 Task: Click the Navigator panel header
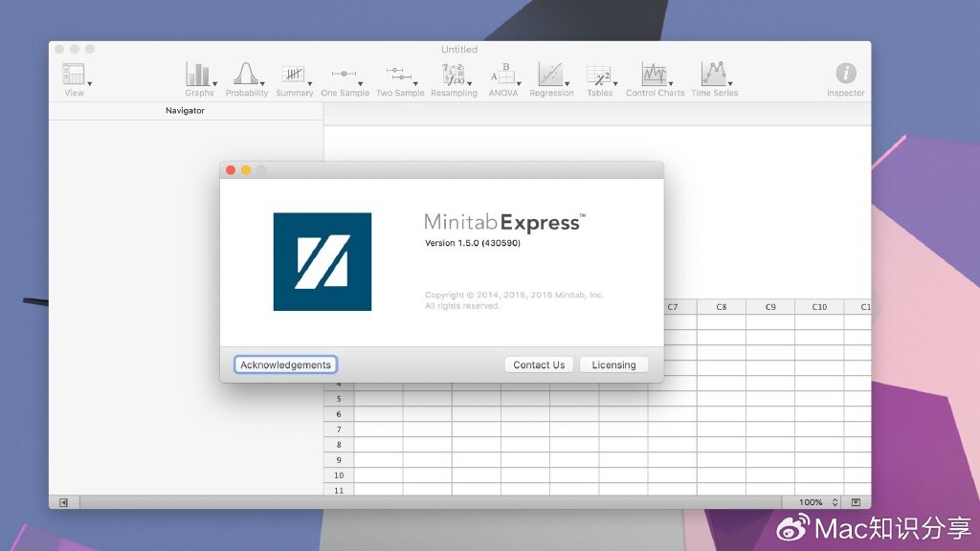184,110
